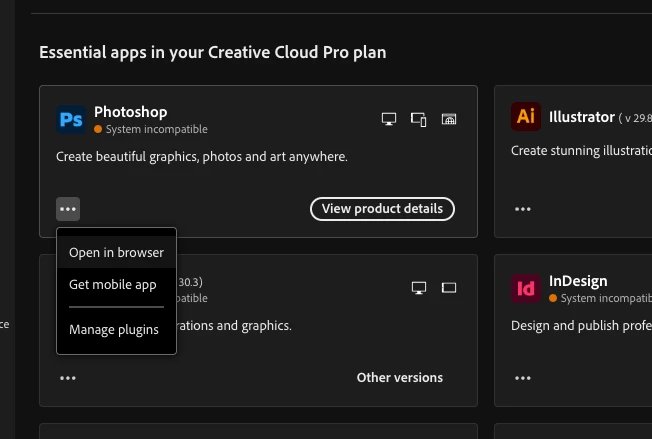Click the Photoshop Ps app icon

coord(71,120)
